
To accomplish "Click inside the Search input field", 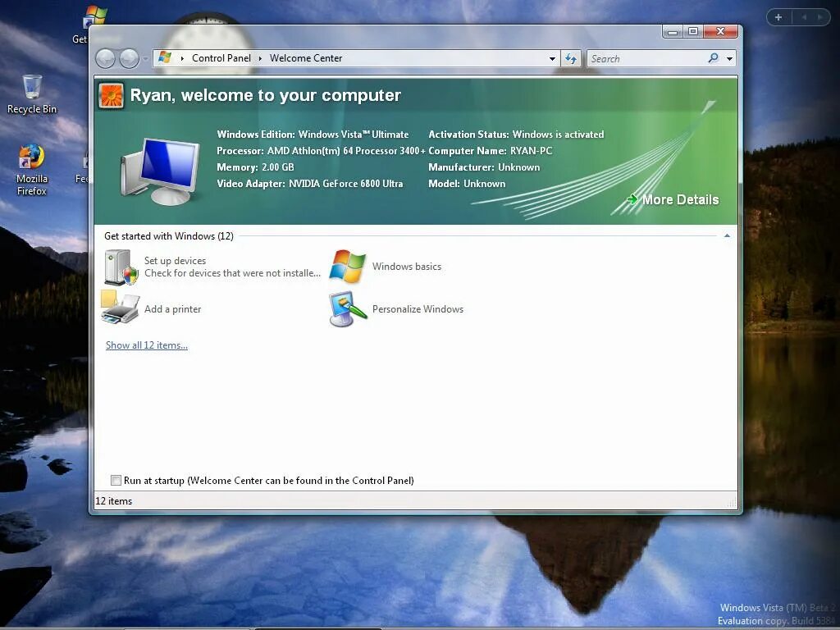I will click(640, 58).
